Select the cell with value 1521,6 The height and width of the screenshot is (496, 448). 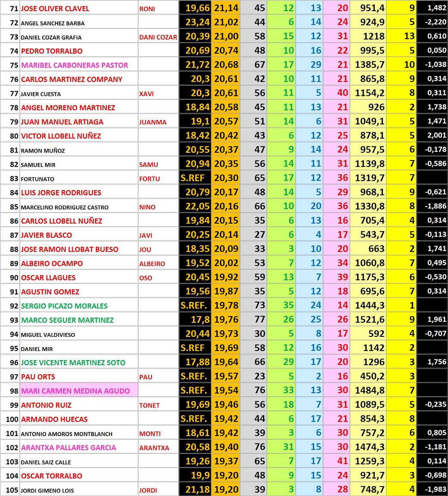tap(368, 320)
